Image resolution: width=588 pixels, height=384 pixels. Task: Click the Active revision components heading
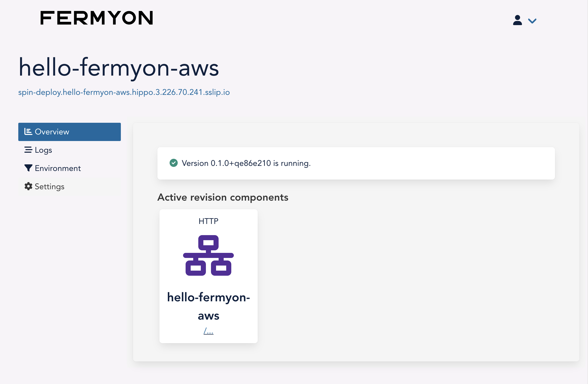pyautogui.click(x=223, y=197)
